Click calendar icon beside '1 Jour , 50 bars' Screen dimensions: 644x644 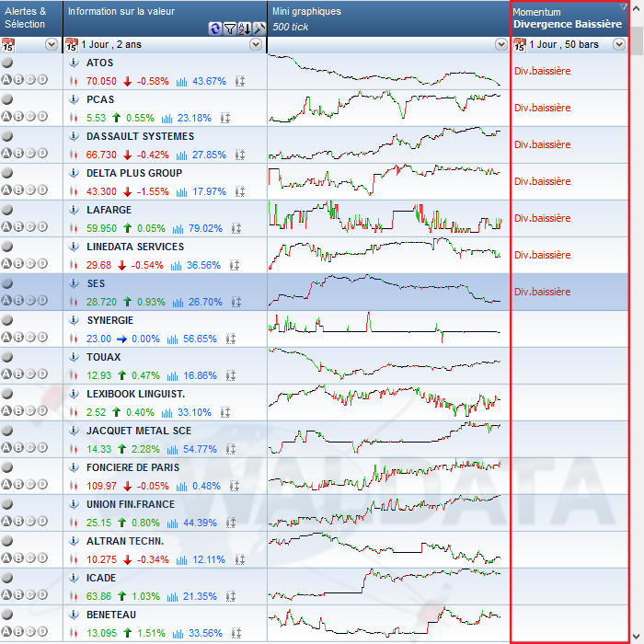click(520, 44)
